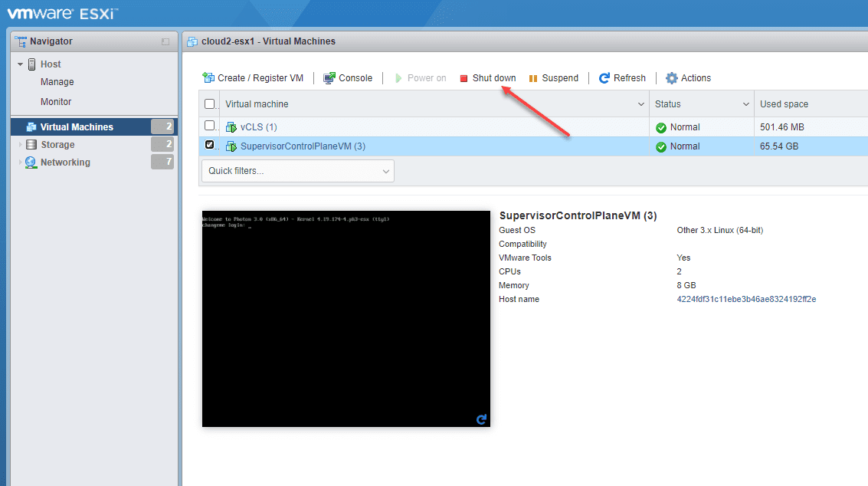868x486 pixels.
Task: Uncheck the SupervisorControlPlaneVM (3) checkbox
Action: (x=210, y=145)
